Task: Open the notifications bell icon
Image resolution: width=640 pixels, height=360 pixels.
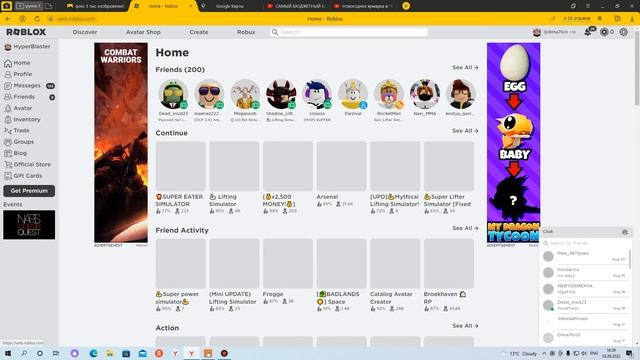Action: (x=588, y=32)
